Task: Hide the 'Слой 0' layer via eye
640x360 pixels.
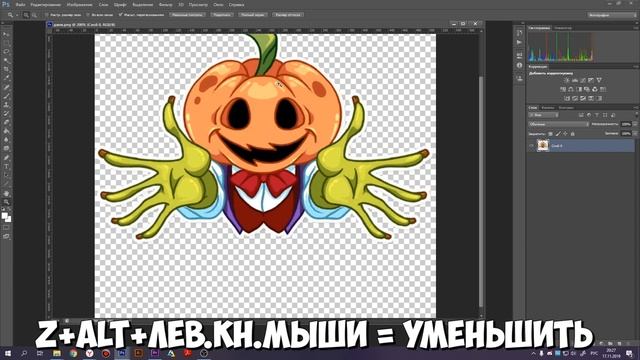Action: 531,146
